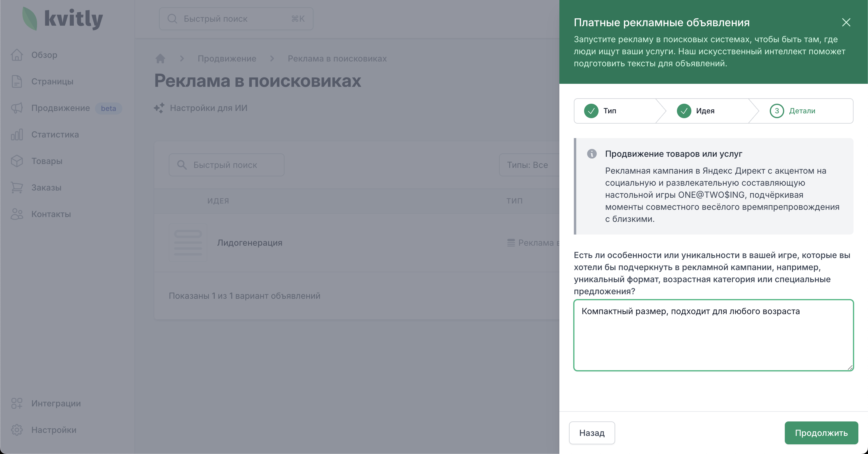Click the Контакты people icon
This screenshot has height=454, width=868.
pos(17,214)
